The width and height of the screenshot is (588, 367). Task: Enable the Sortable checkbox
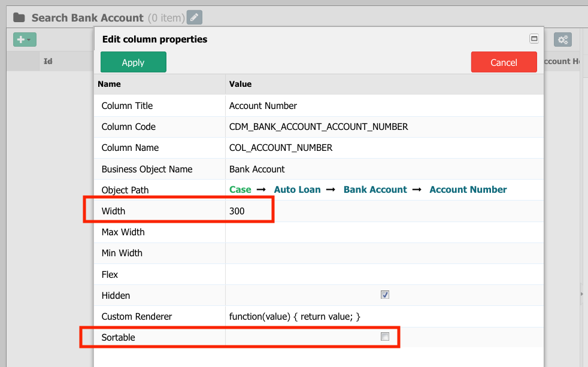point(385,336)
